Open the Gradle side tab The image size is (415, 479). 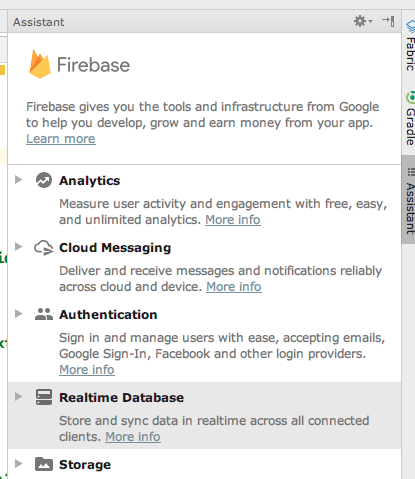coord(410,118)
